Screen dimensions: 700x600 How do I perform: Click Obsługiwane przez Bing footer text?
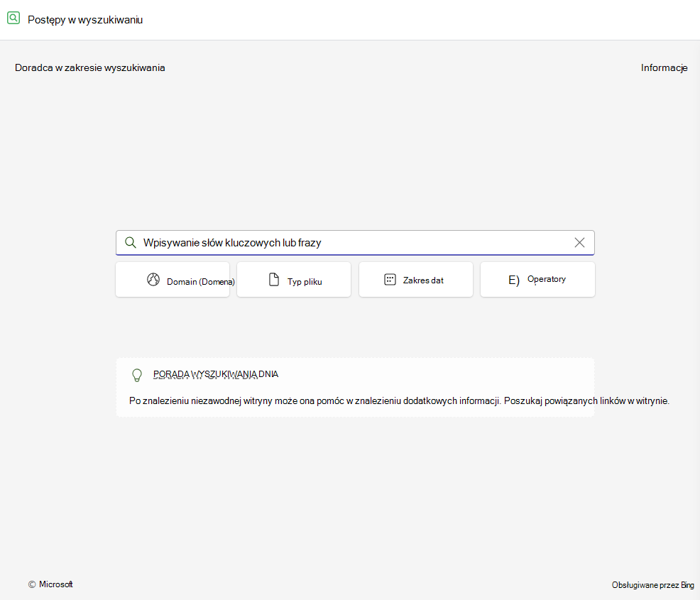[x=652, y=585]
